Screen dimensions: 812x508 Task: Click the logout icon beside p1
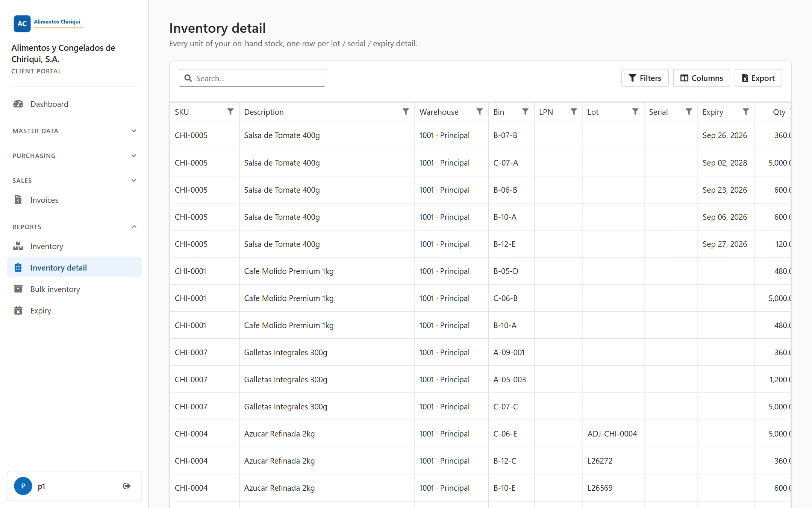click(127, 486)
